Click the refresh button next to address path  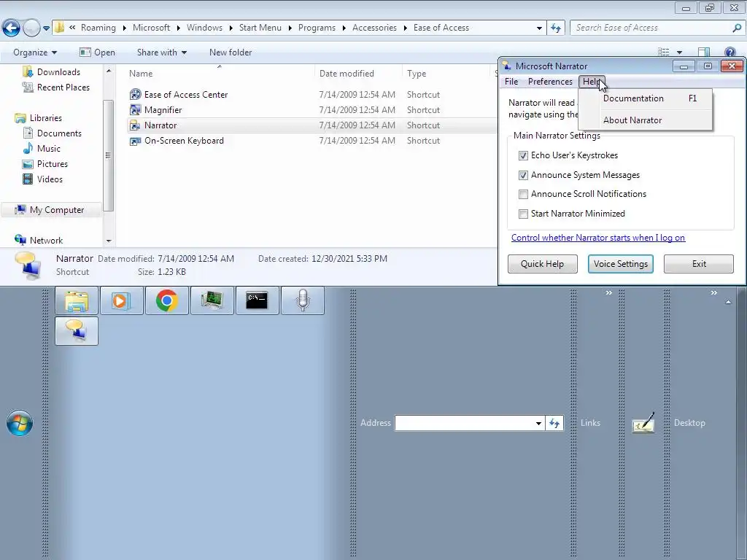555,28
